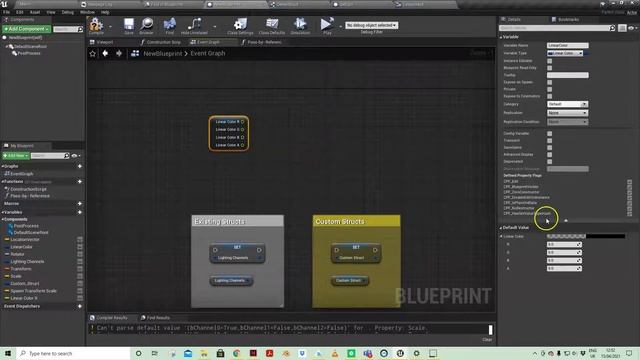The width and height of the screenshot is (640, 360).
Task: Open Windows Start menu
Action: point(8,353)
